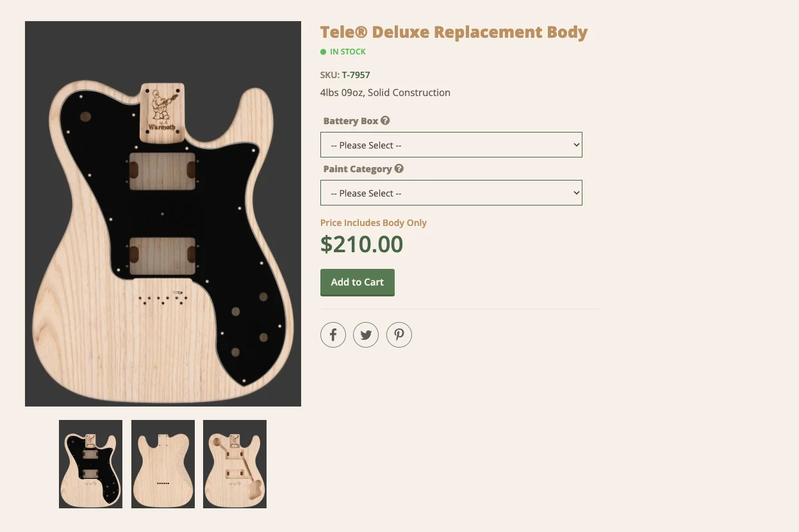The width and height of the screenshot is (799, 532).
Task: Click the green In Stock status dot
Action: click(x=324, y=52)
